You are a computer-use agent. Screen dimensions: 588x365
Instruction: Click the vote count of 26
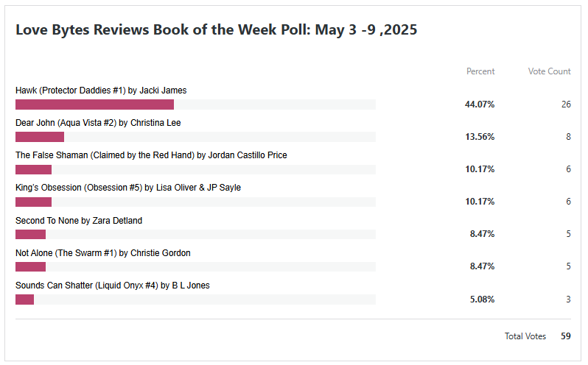point(566,104)
